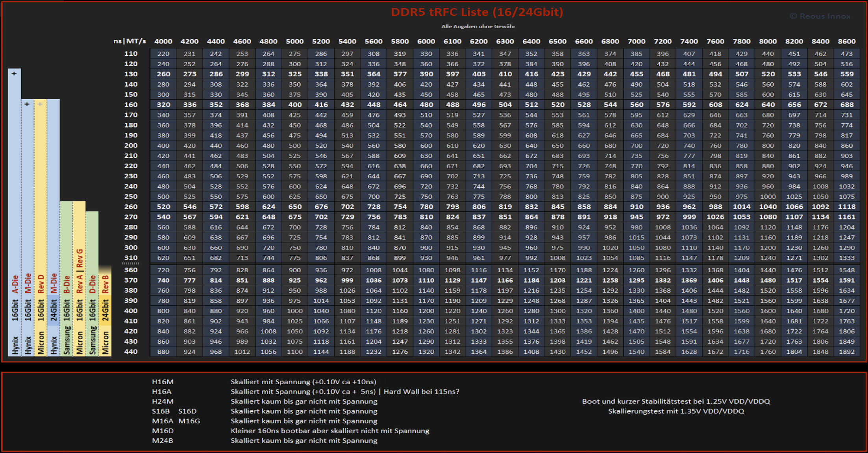
Task: Click the ns|MT/s corner header
Action: click(x=130, y=41)
